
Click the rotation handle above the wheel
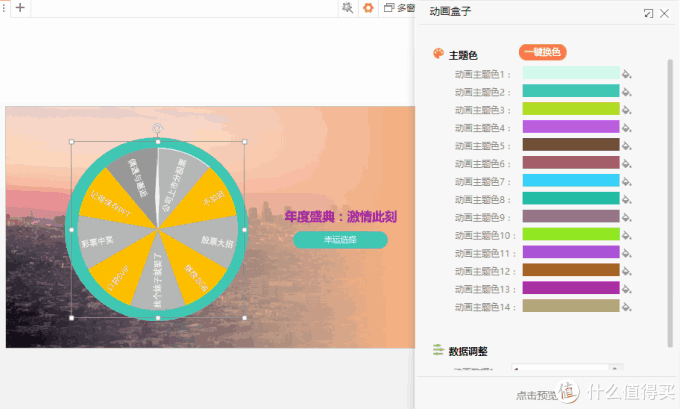[157, 128]
